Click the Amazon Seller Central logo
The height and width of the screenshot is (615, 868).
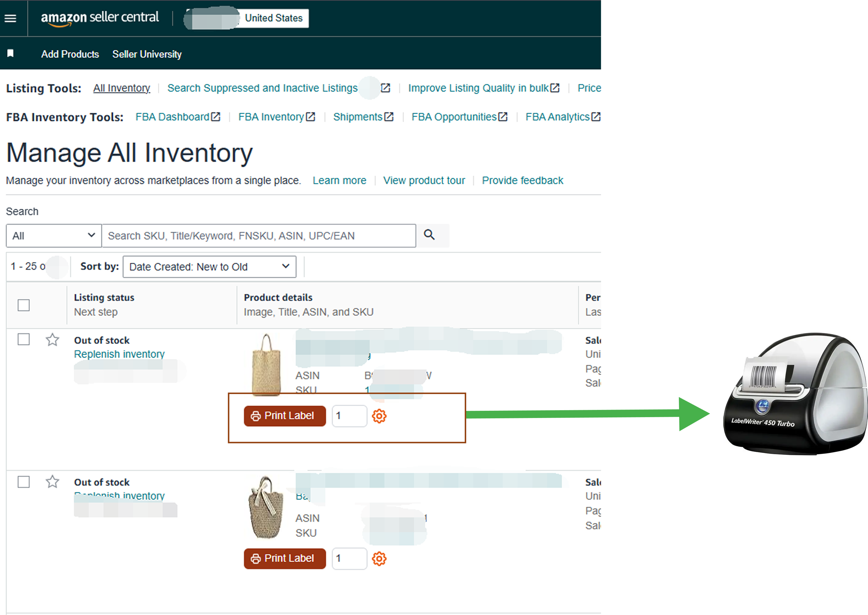click(100, 18)
